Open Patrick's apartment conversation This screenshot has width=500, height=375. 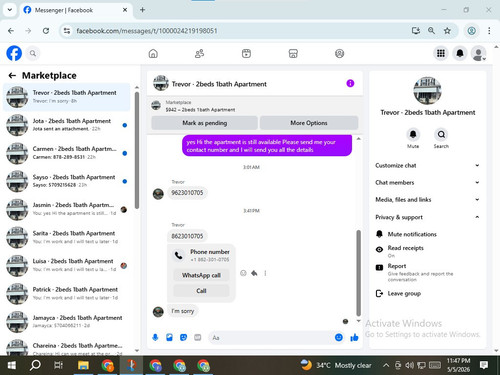[x=67, y=293]
